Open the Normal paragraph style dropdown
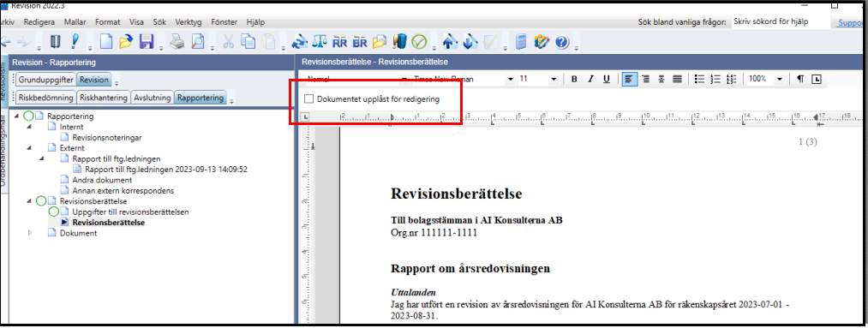Viewport: 868px width, 328px height. tap(404, 79)
